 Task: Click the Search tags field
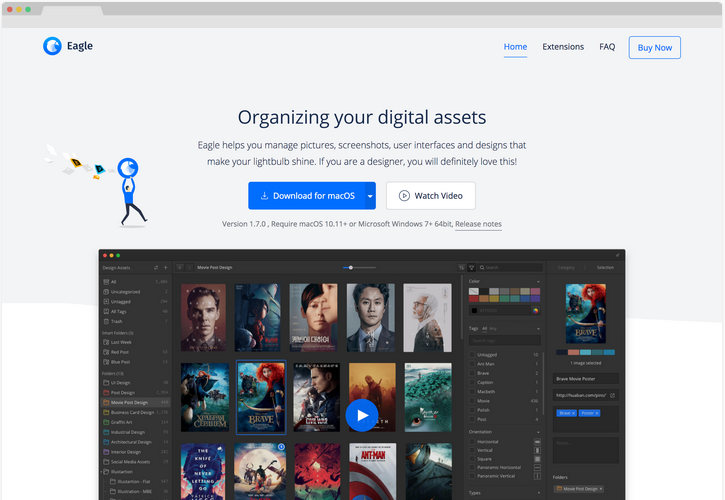click(504, 340)
